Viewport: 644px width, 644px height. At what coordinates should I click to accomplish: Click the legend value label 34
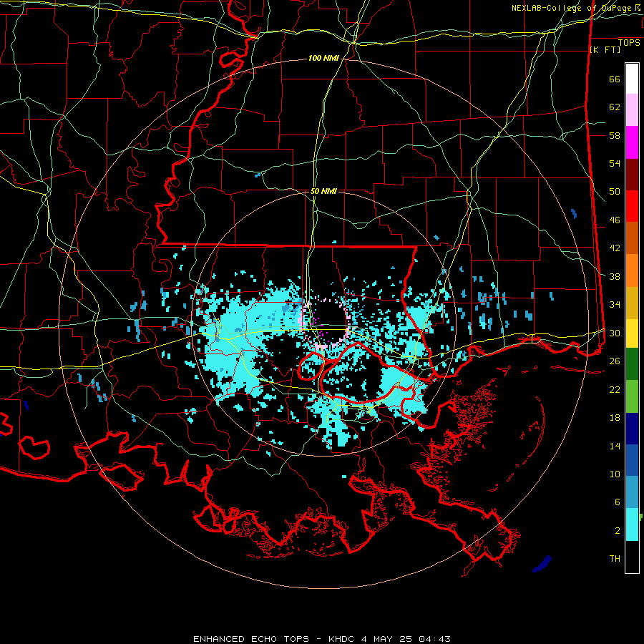[x=615, y=305]
